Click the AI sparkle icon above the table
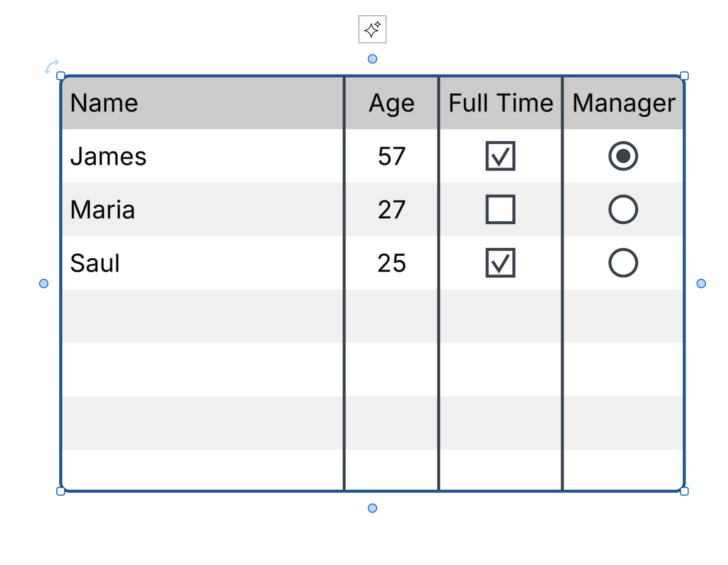 (x=372, y=29)
